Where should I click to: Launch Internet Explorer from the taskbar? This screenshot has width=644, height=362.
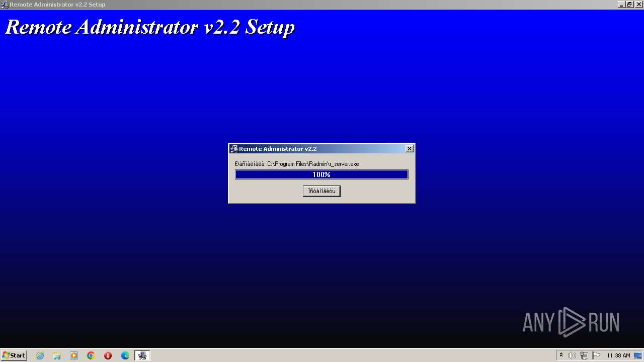click(40, 355)
